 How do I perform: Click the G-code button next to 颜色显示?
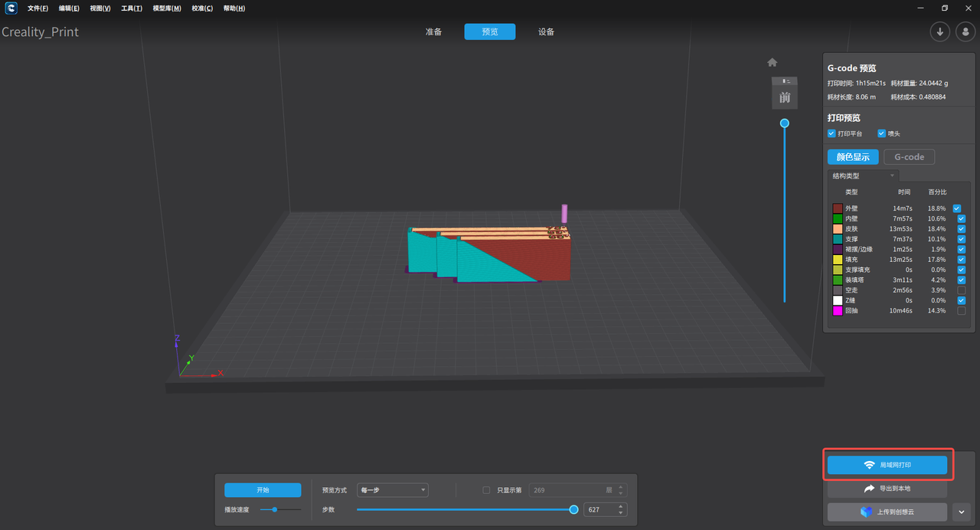click(x=910, y=157)
